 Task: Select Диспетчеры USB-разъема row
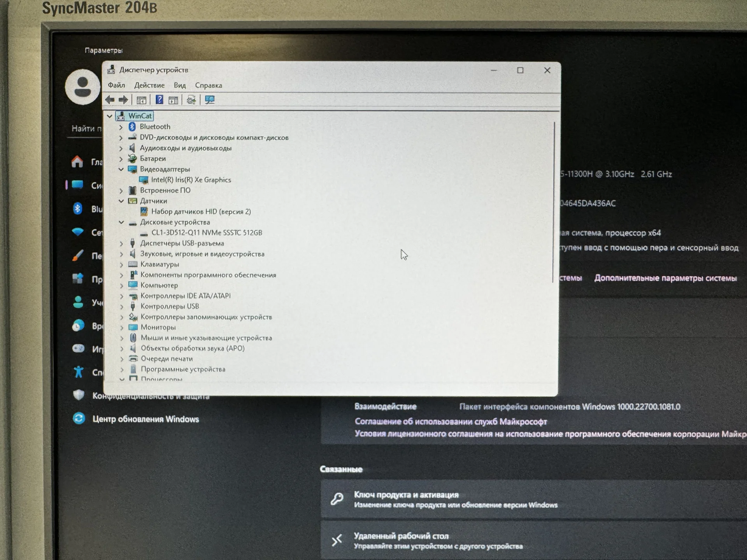click(182, 243)
